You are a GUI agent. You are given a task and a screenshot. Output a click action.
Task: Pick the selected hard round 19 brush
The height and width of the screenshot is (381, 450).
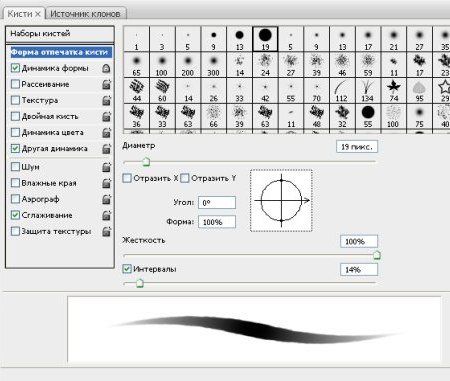click(x=265, y=39)
